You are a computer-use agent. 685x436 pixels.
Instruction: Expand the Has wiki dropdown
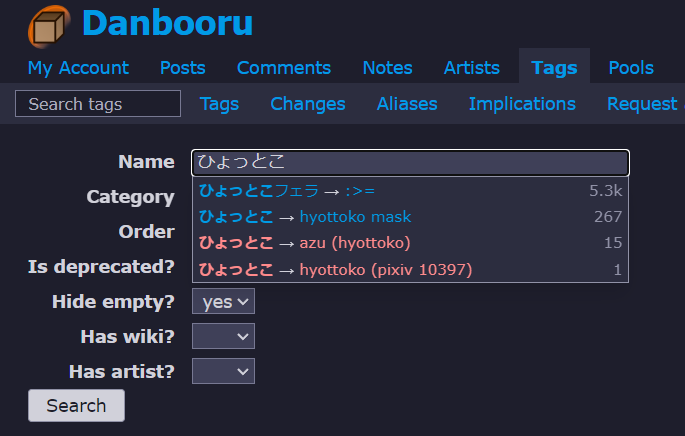click(x=223, y=336)
